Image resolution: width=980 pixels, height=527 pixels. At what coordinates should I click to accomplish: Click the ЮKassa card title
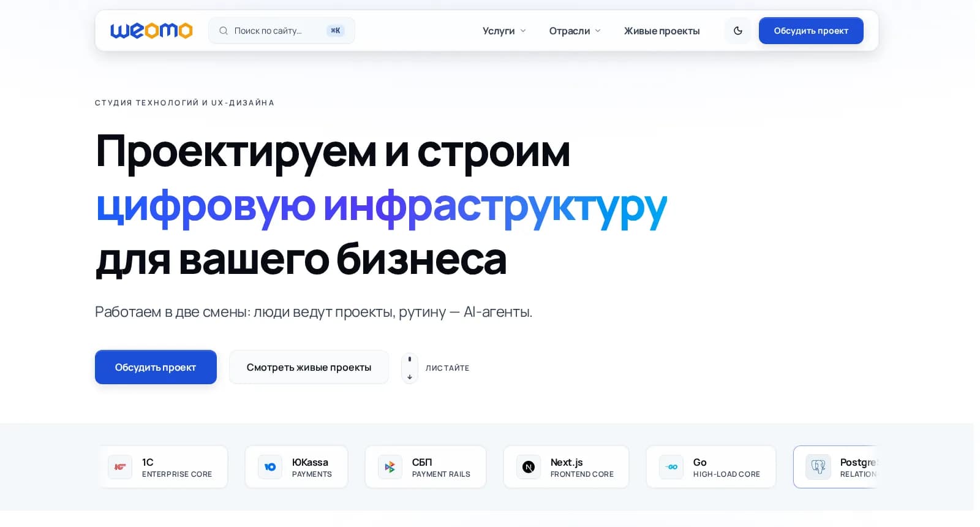click(310, 462)
